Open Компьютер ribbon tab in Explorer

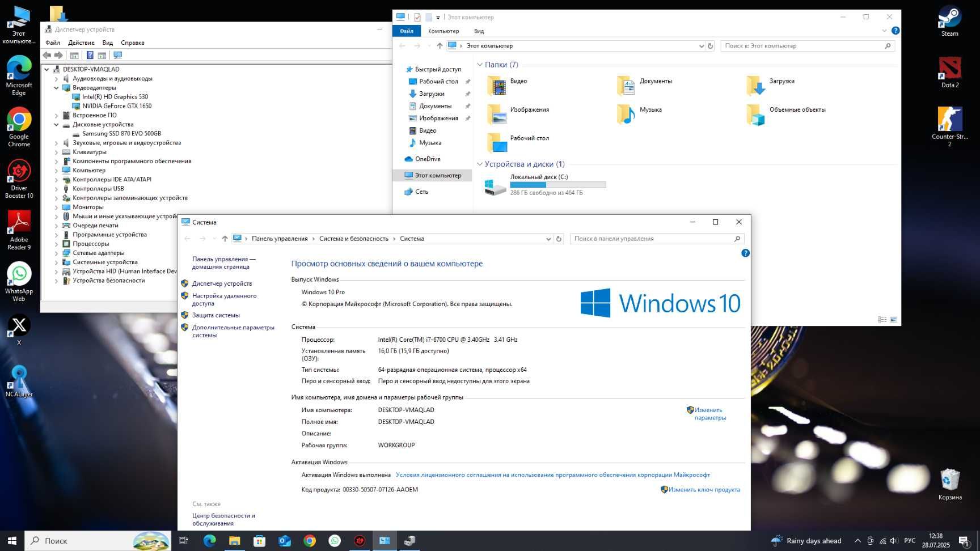443,31
